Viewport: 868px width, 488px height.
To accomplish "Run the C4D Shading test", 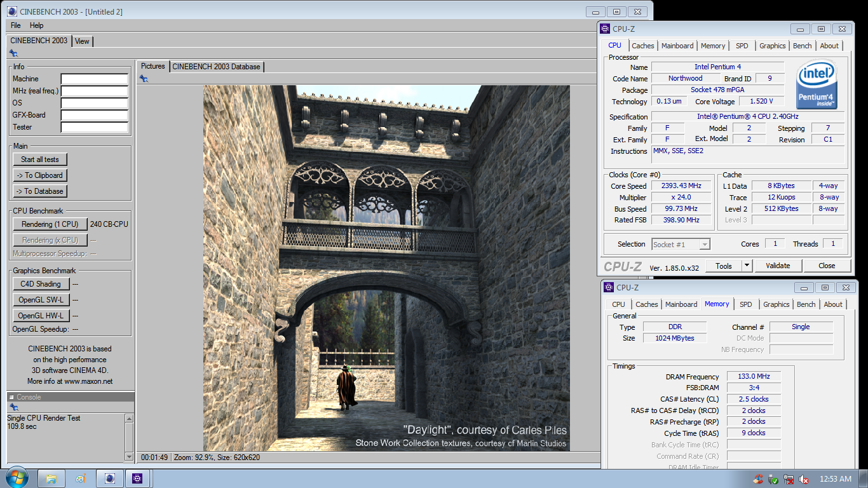I will pos(41,284).
